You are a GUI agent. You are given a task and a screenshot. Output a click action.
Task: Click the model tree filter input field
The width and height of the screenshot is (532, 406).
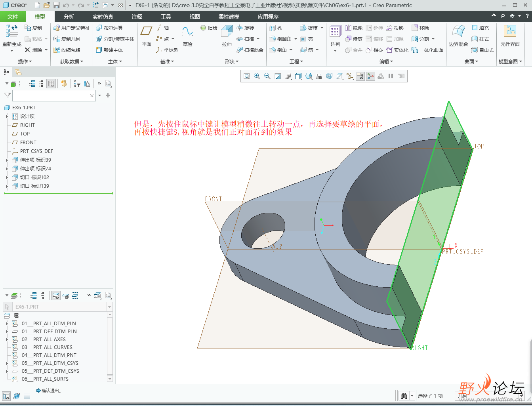tap(54, 95)
